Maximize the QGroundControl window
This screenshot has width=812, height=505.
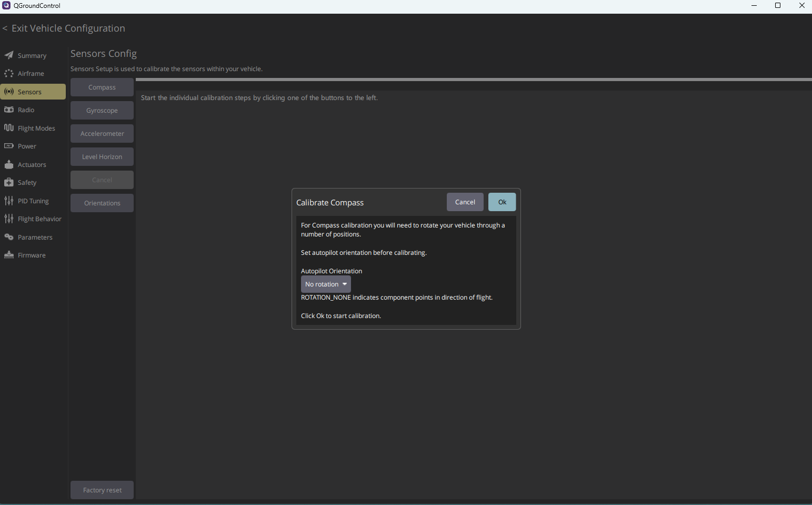(x=778, y=6)
